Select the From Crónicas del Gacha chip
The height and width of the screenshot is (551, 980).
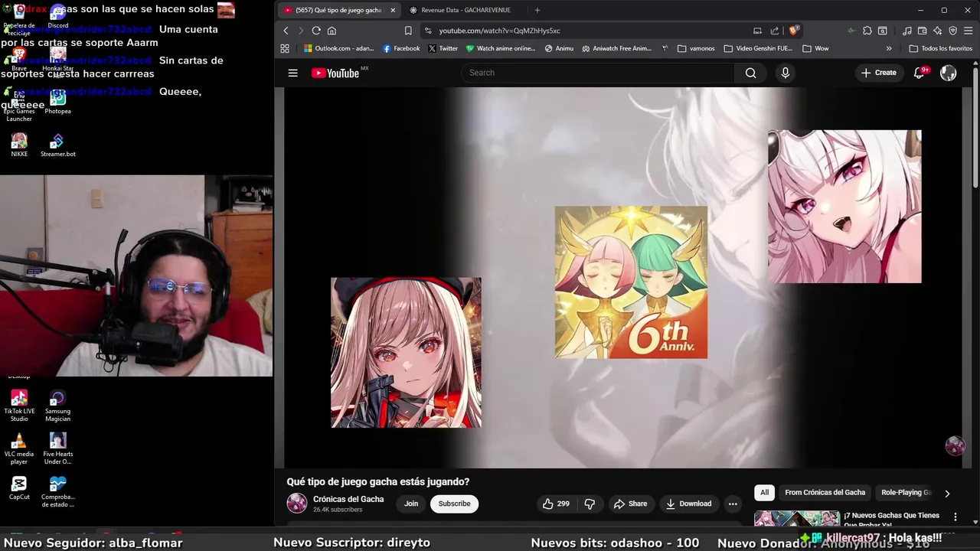tap(825, 493)
